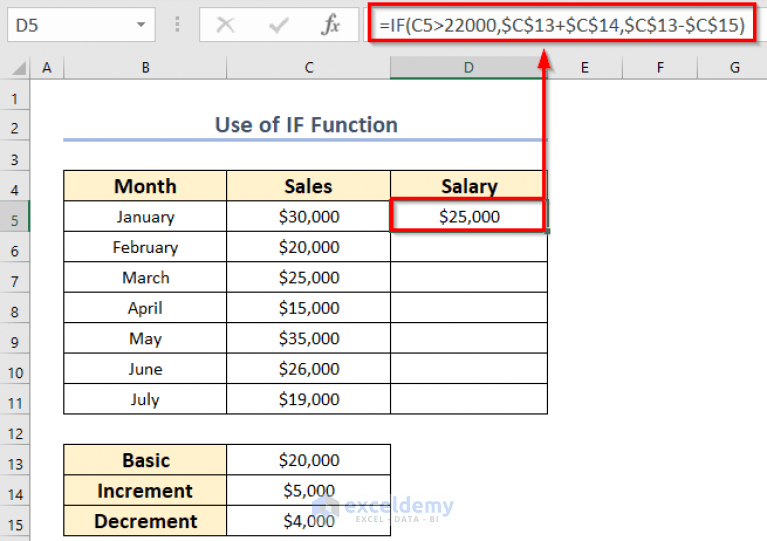Screen dimensions: 767x541
Task: Select column F header
Action: pos(660,68)
